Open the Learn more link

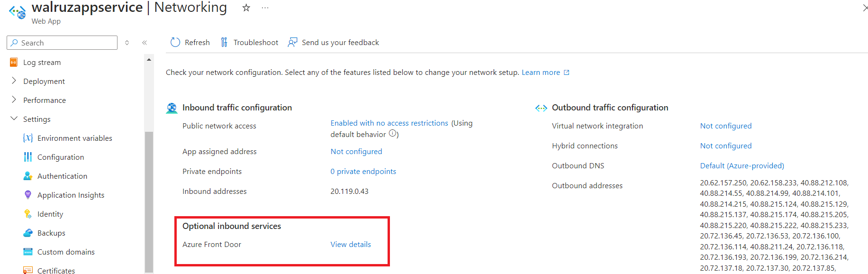click(x=541, y=72)
